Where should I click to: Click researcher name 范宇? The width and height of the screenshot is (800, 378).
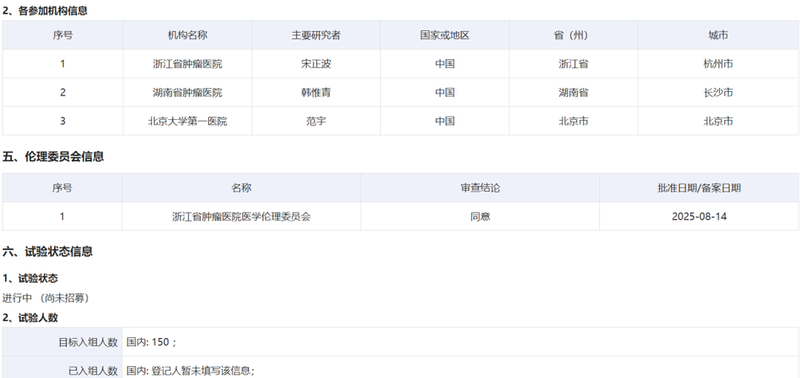tap(316, 121)
